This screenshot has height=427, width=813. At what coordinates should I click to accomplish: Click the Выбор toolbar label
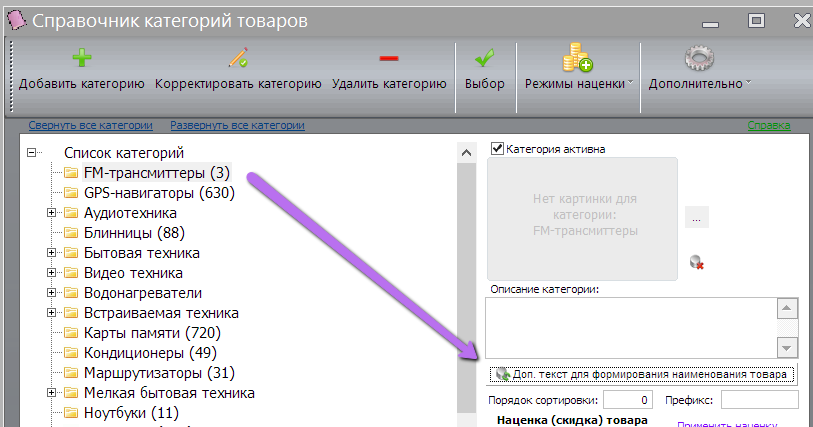point(484,83)
